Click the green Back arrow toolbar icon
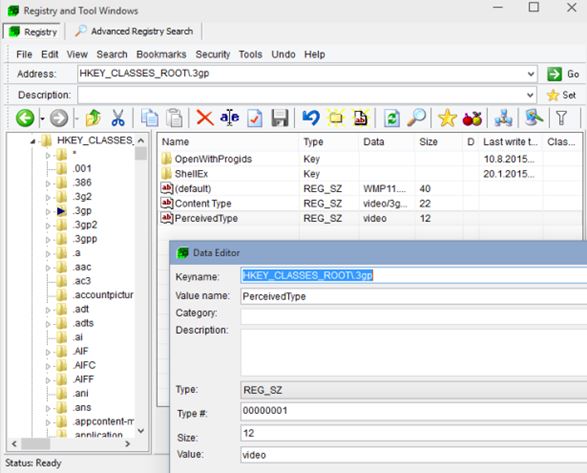587x473 pixels. point(25,118)
